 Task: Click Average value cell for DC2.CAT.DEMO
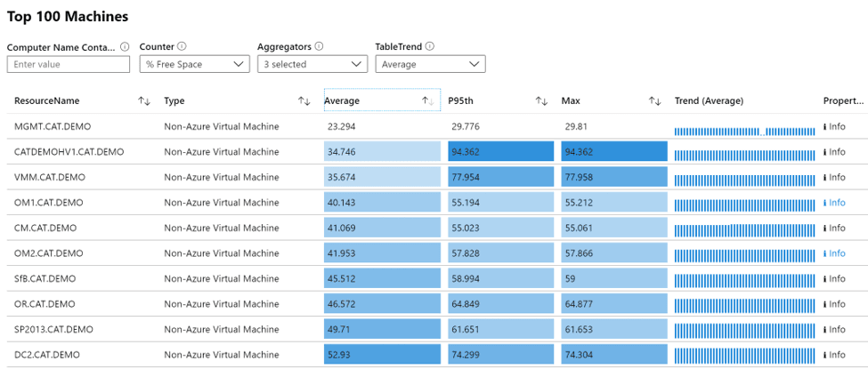[x=382, y=355]
